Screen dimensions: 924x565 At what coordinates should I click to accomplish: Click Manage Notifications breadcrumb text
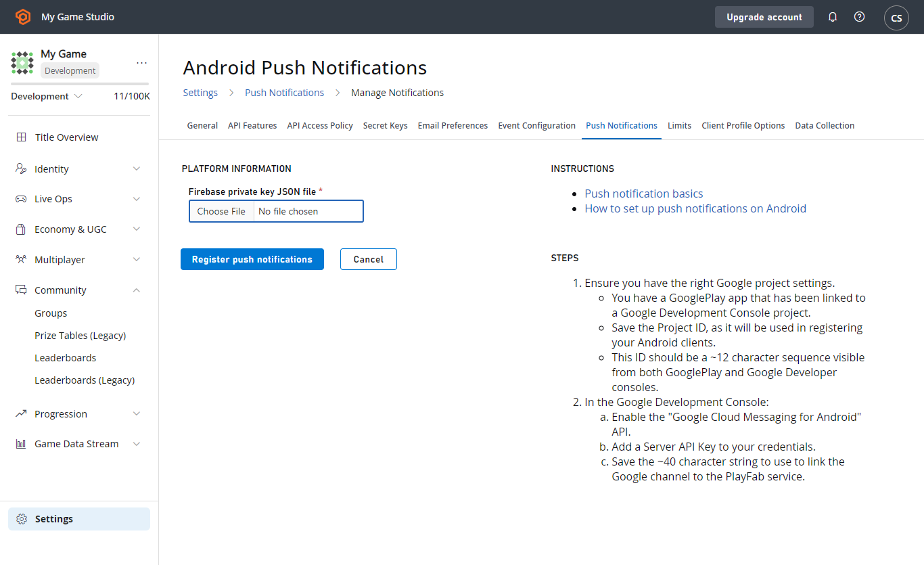pos(398,93)
